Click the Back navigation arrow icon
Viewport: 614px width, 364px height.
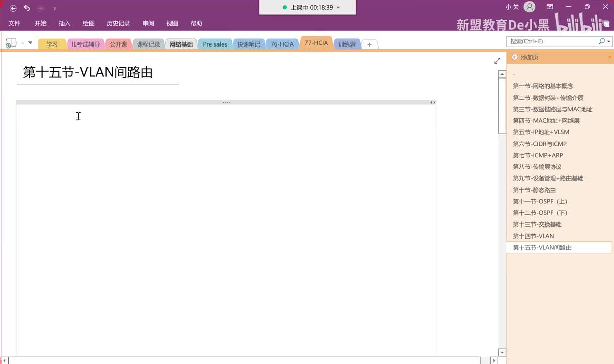tap(13, 8)
